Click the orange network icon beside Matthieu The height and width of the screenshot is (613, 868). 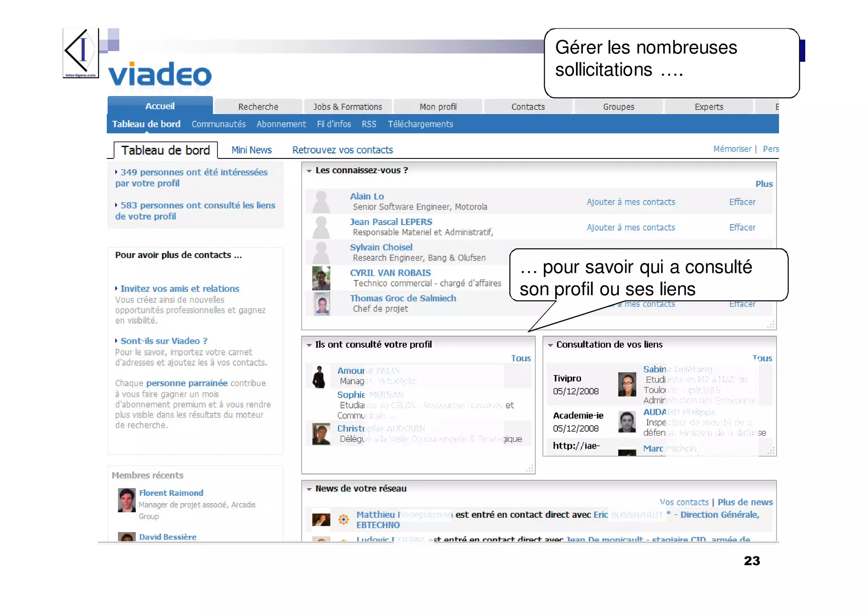click(343, 519)
